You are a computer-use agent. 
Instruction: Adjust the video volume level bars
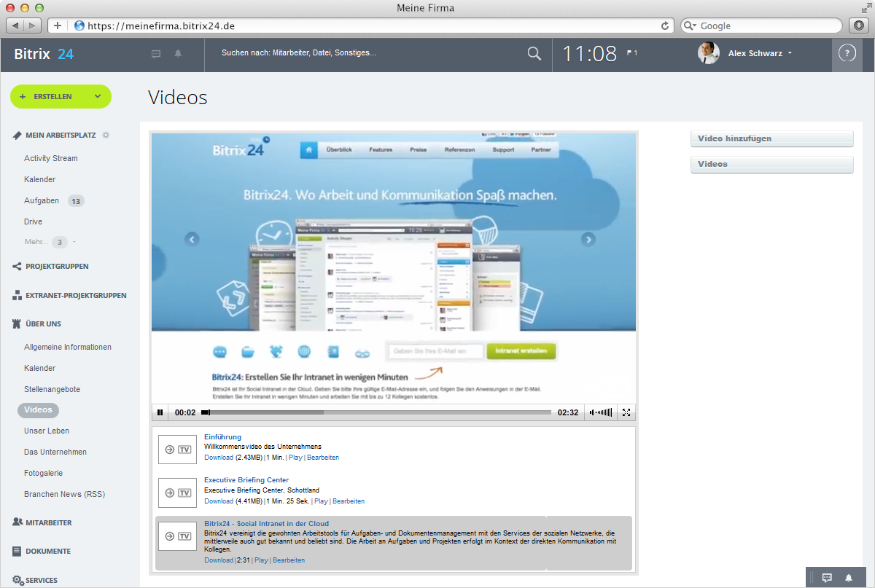coord(604,412)
